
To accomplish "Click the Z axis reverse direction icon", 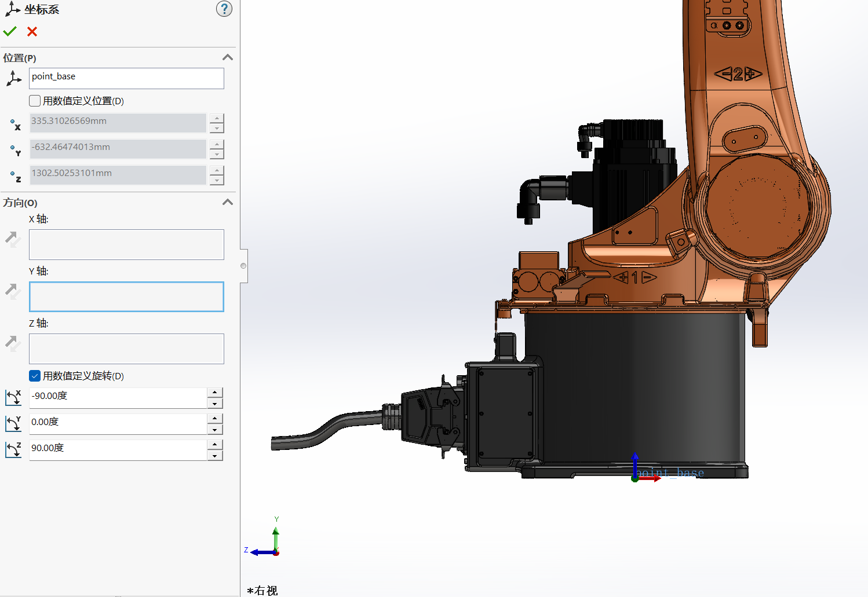I will [x=13, y=343].
